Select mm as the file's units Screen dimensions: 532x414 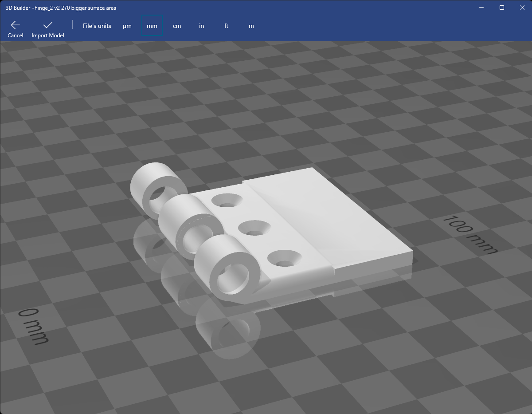(x=152, y=26)
